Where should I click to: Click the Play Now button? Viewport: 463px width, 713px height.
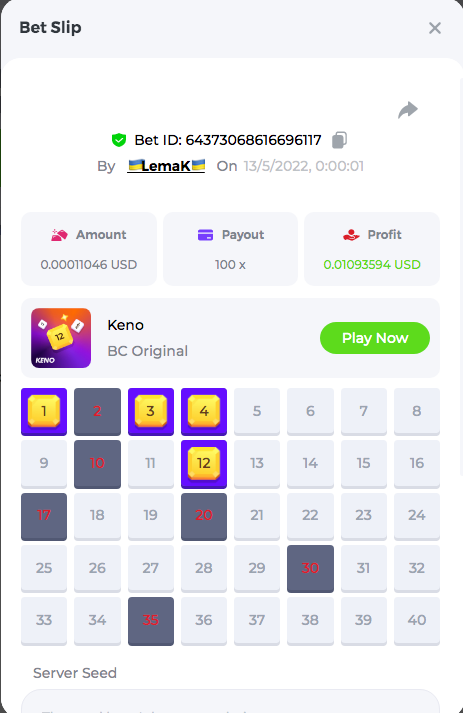(x=375, y=338)
